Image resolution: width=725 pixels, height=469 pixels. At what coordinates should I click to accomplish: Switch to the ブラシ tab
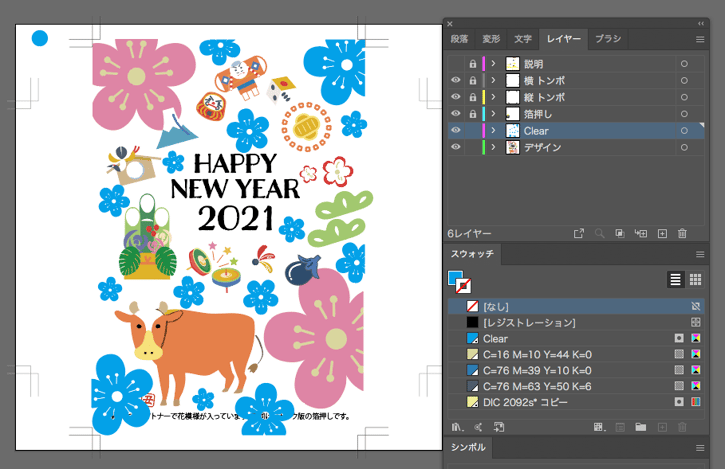[608, 39]
